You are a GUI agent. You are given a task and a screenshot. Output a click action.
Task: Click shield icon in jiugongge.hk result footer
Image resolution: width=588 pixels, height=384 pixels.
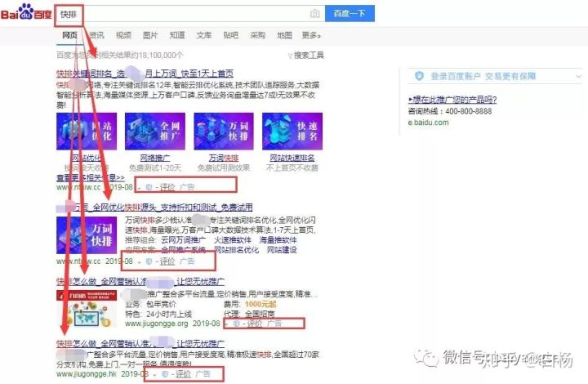pyautogui.click(x=166, y=373)
